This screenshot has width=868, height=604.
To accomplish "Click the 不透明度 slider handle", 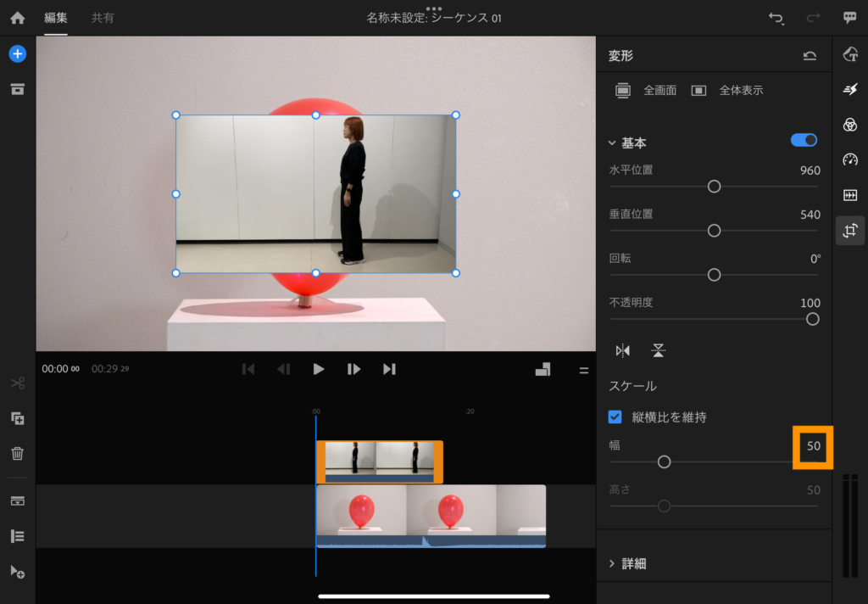I will click(812, 319).
